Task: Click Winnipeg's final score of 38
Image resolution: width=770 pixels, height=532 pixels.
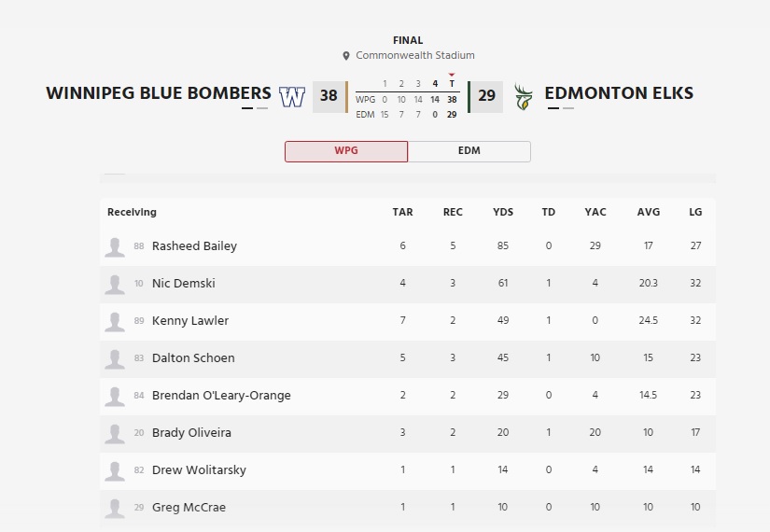Action: pyautogui.click(x=329, y=96)
